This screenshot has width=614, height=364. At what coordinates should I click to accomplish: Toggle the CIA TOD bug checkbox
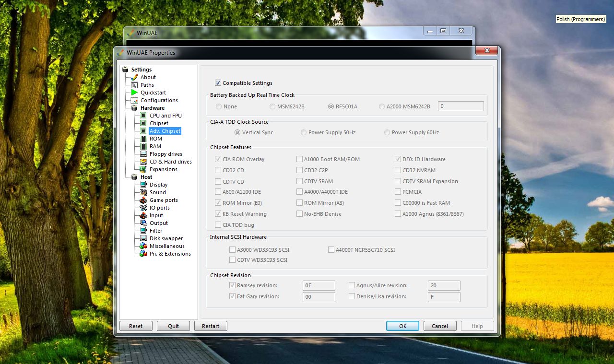[x=218, y=225]
